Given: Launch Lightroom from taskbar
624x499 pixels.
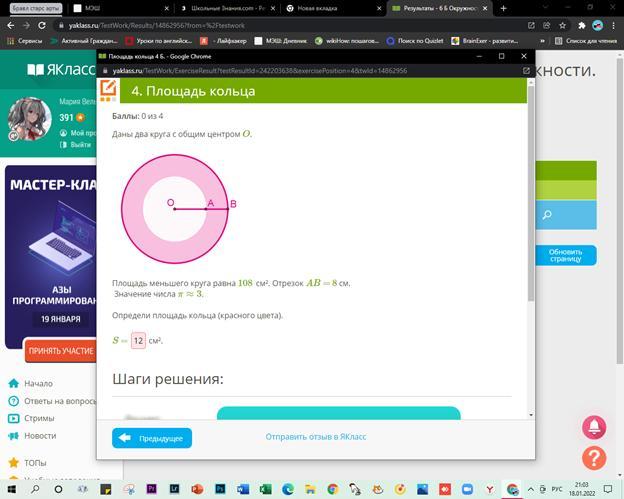Looking at the screenshot, I should coord(174,489).
